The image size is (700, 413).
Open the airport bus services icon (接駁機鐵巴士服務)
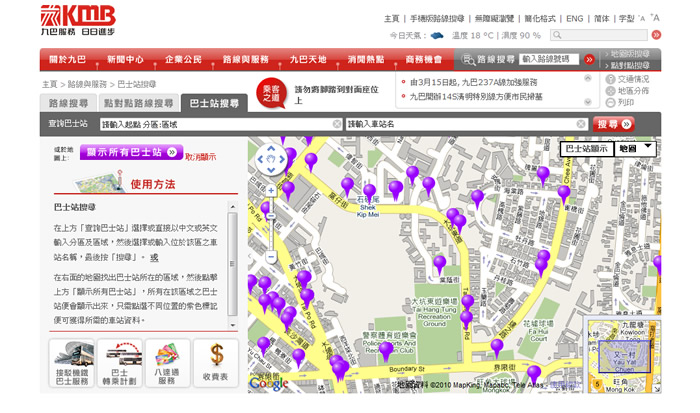coord(72,363)
